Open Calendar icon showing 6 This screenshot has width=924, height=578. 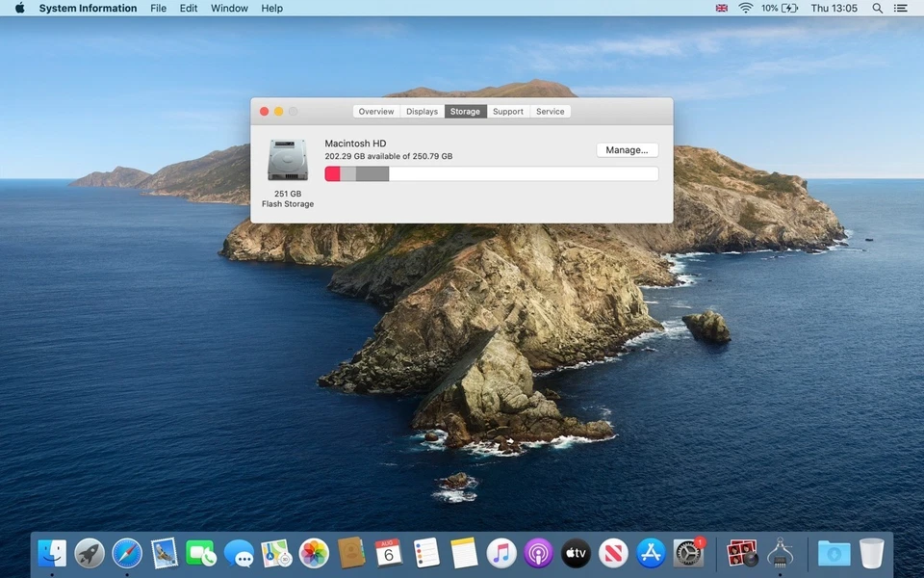click(x=388, y=554)
